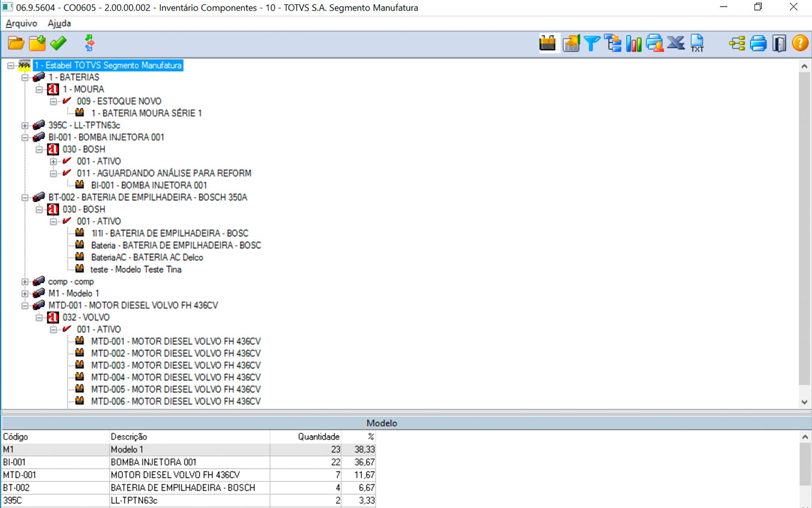The height and width of the screenshot is (508, 812).
Task: Select MTD-003 - MOTOR DIESEL VOLVO tree item
Action: 176,365
